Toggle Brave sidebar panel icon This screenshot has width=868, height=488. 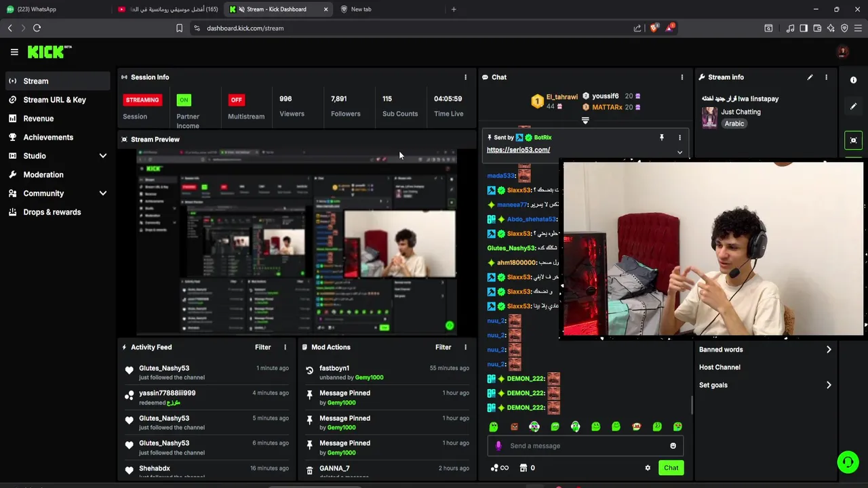point(804,28)
